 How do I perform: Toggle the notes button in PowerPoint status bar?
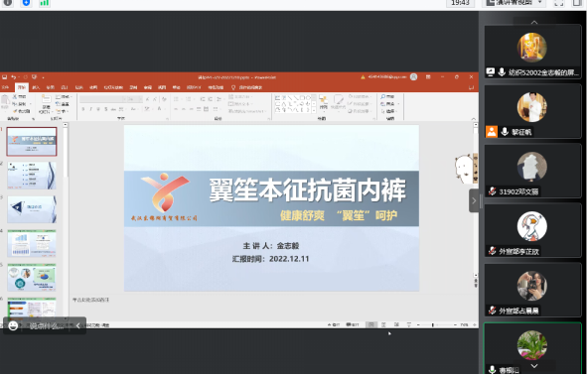click(x=334, y=324)
